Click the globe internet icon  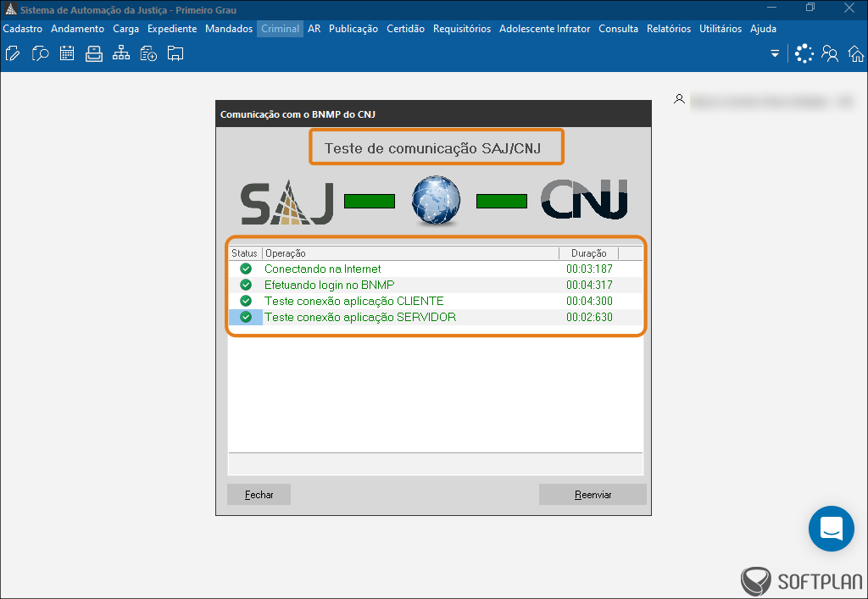[x=437, y=200]
